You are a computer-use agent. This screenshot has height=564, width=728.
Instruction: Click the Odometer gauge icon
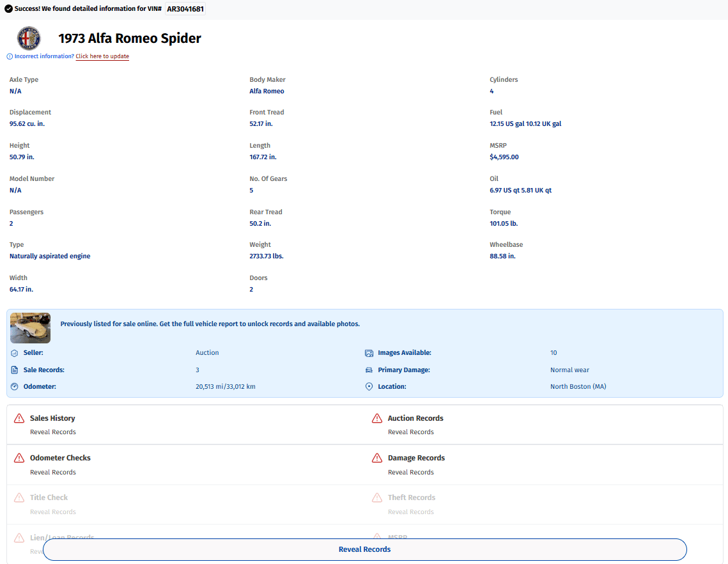pyautogui.click(x=15, y=386)
